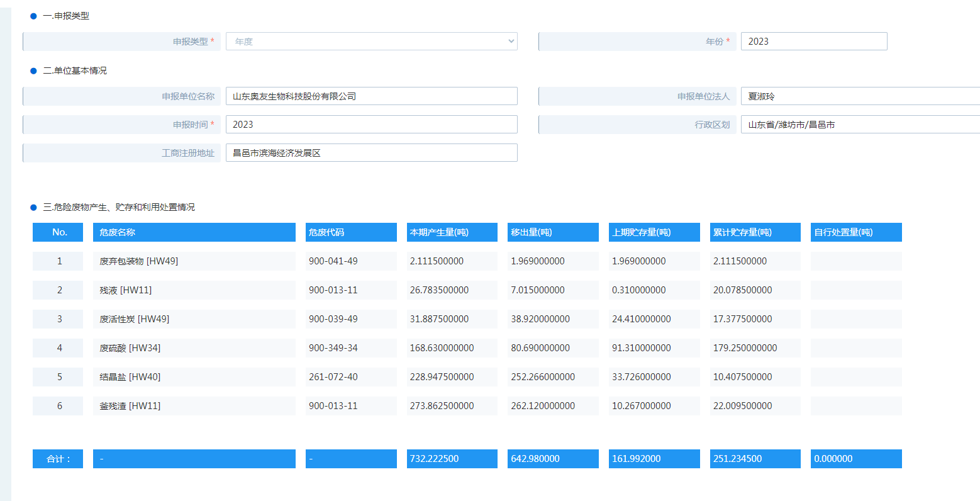
Task: Focus the 行政区划 field showing 山东省/潍坊市/昌邑市
Action: pos(860,125)
